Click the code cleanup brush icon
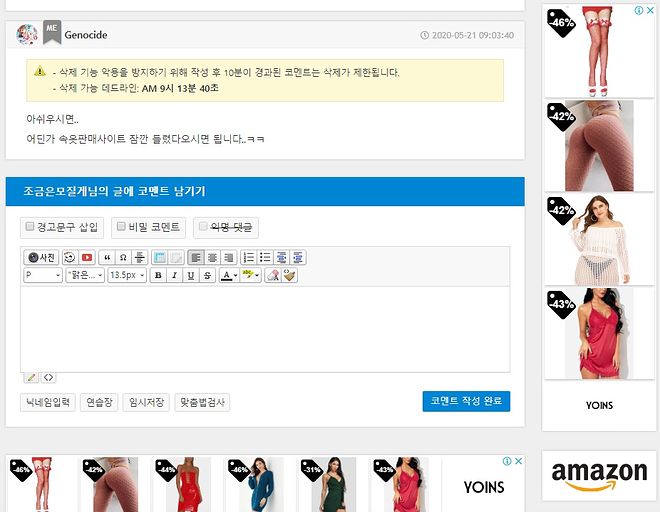This screenshot has height=512, width=660. click(290, 275)
